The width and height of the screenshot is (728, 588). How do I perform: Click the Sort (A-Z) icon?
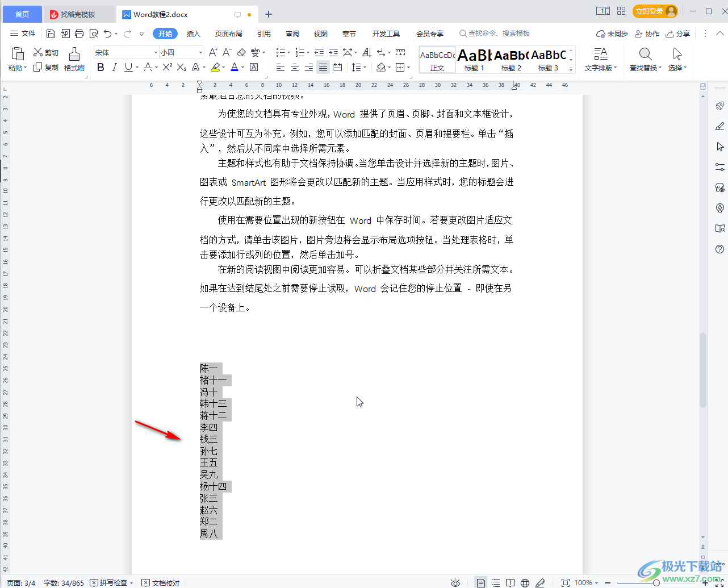tap(367, 52)
